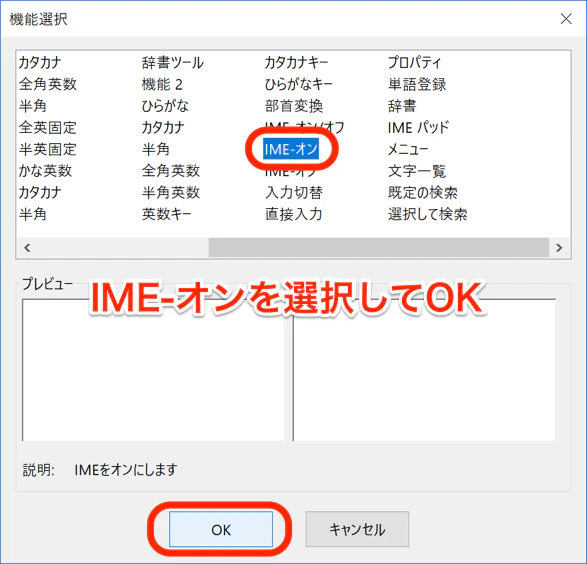This screenshot has height=564, width=587.
Task: Pick the ひらがな entry above カタカナ
Action: (165, 106)
